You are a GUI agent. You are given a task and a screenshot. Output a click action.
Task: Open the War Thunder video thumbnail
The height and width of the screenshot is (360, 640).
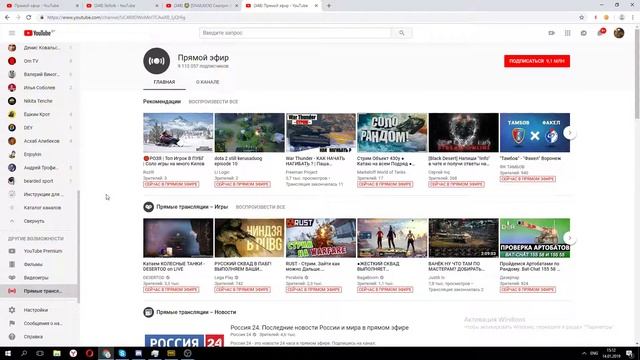tap(321, 133)
